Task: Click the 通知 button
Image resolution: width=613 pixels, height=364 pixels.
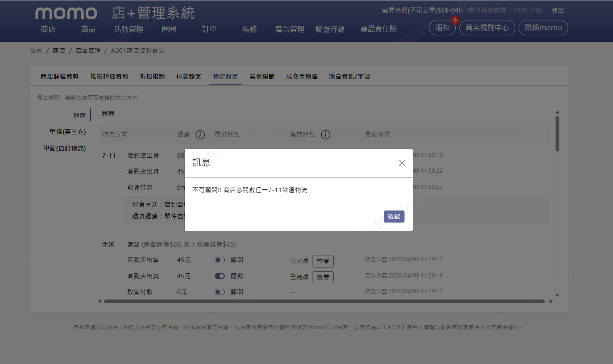Action: (x=442, y=27)
